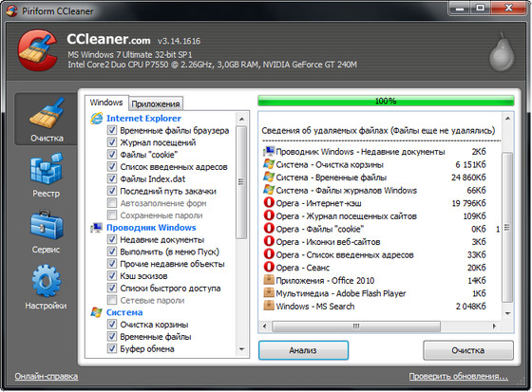Toggle Прочие недавние объекты checkbox

tap(112, 264)
